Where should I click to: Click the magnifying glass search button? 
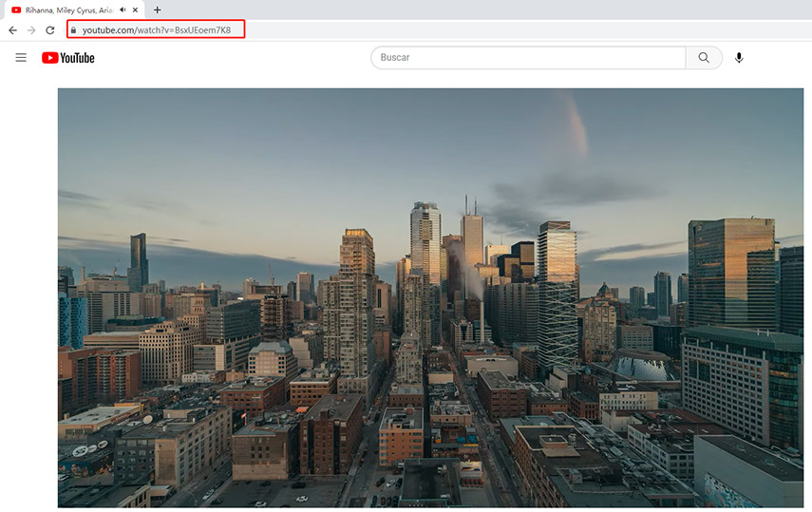(704, 58)
